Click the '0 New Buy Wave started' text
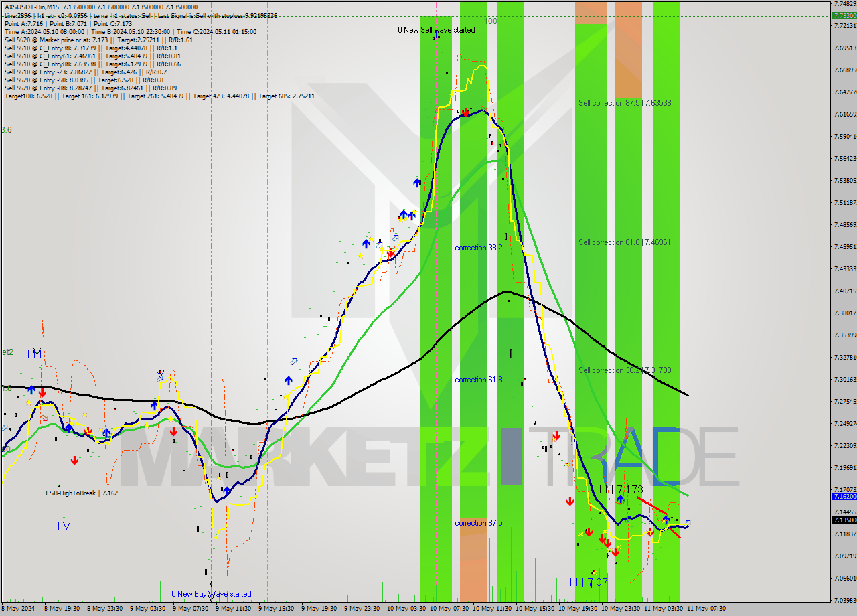Screen dimensions: 857x616 click(212, 594)
